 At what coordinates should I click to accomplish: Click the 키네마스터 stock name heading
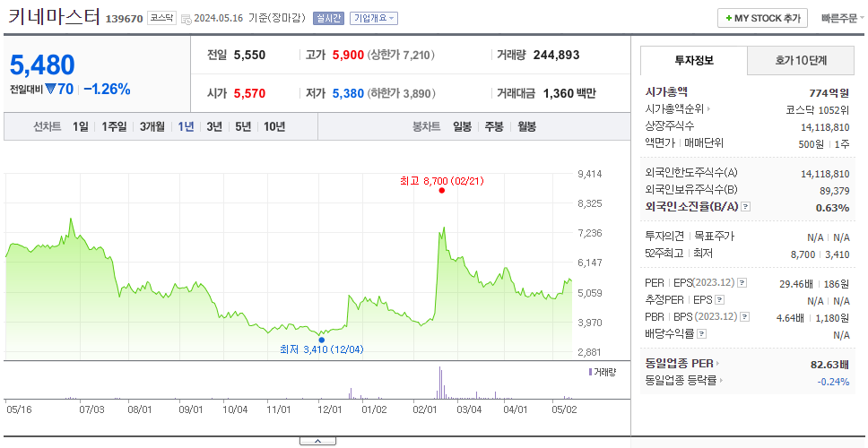(x=54, y=17)
